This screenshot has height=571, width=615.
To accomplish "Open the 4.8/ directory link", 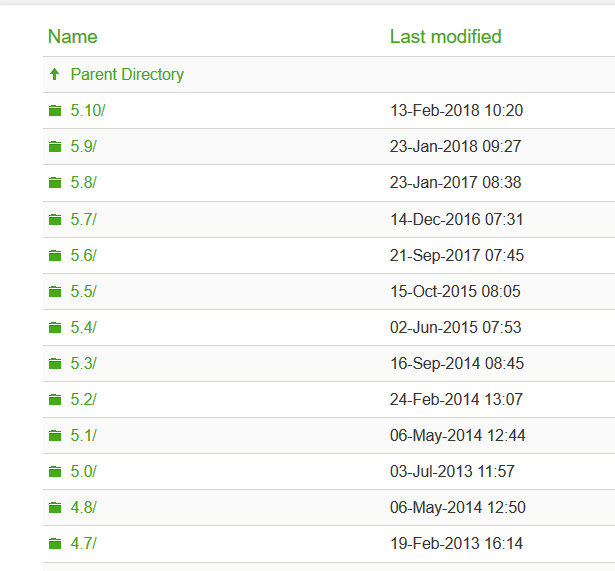I will point(84,508).
